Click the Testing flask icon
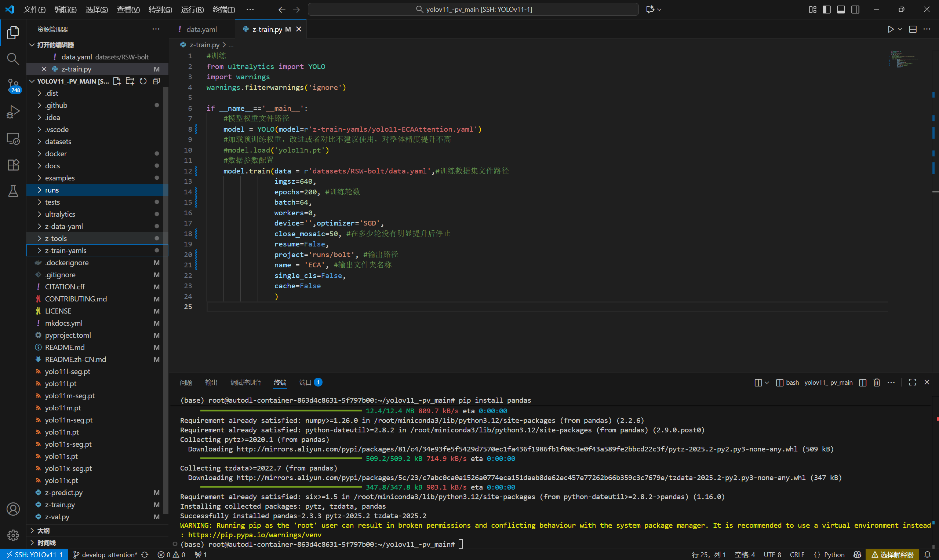The height and width of the screenshot is (560, 939). 13,191
